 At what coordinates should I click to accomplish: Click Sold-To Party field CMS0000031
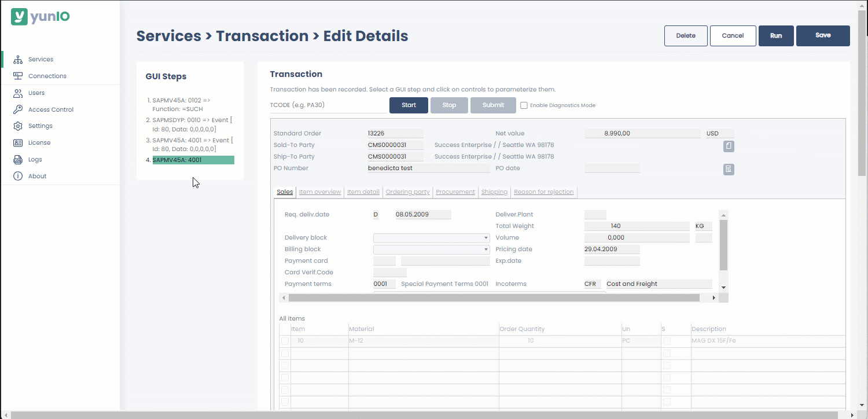click(395, 145)
